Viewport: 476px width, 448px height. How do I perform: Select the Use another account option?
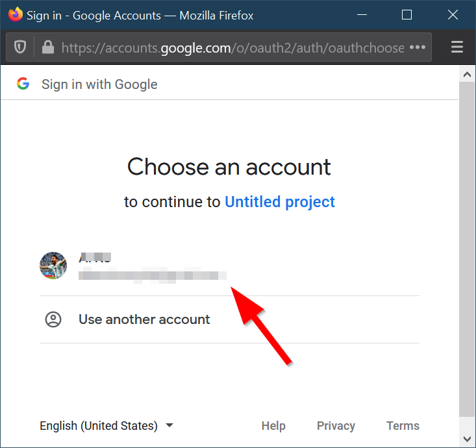click(144, 319)
